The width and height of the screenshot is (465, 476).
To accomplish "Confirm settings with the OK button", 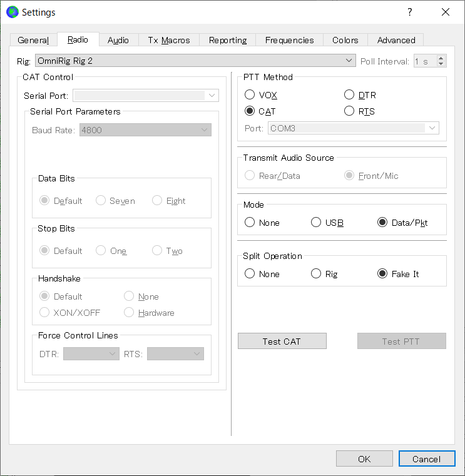I will point(364,459).
